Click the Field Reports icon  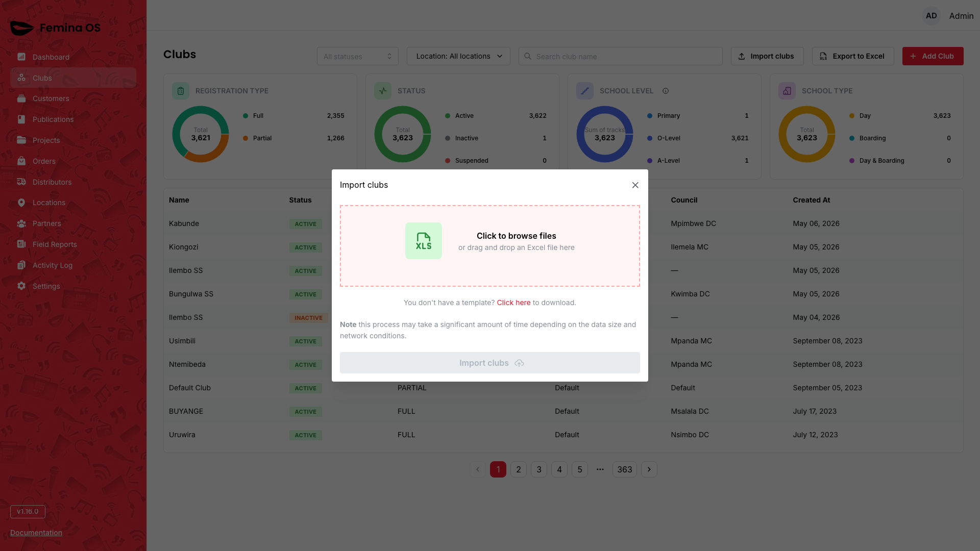pos(21,244)
